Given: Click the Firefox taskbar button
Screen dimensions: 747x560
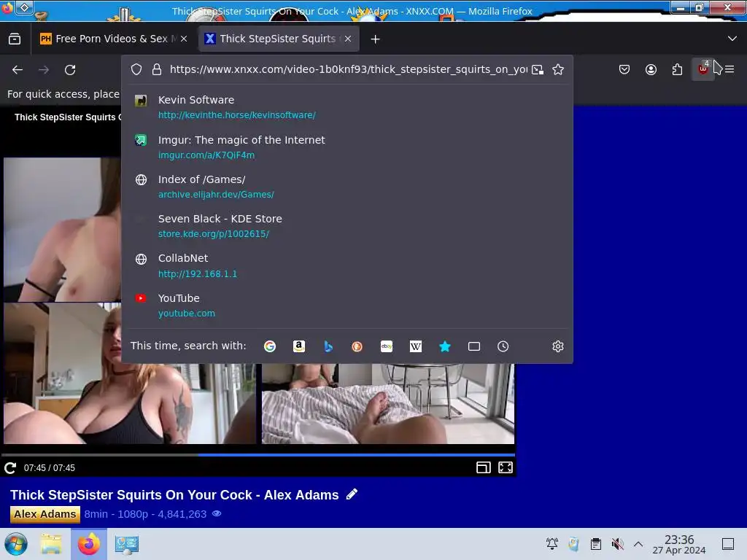Looking at the screenshot, I should pos(89,544).
